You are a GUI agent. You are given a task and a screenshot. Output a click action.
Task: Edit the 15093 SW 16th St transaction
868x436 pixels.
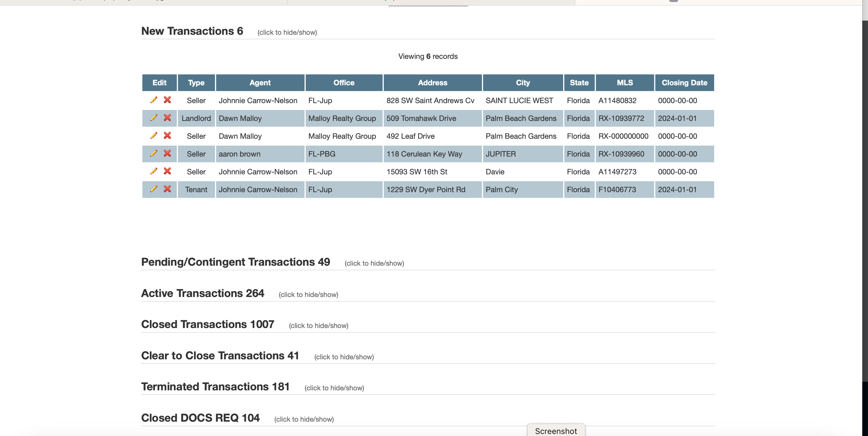(x=154, y=171)
